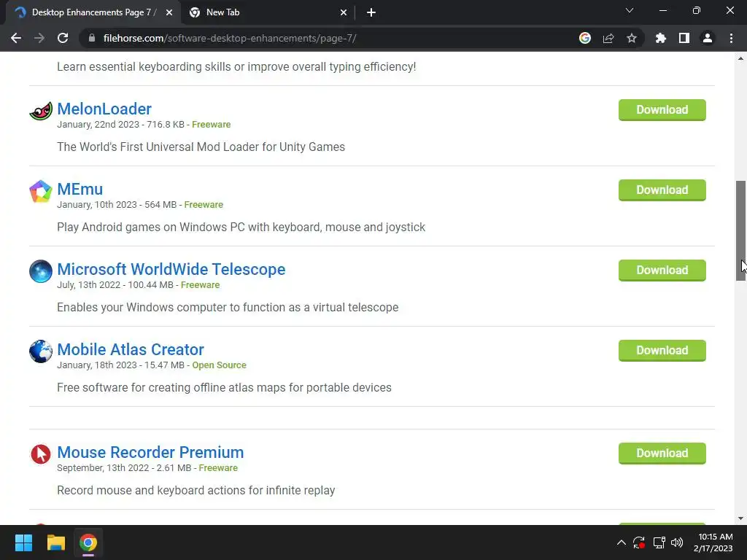Click the page vertical scrollbar thumb
The image size is (747, 560).
(x=741, y=230)
